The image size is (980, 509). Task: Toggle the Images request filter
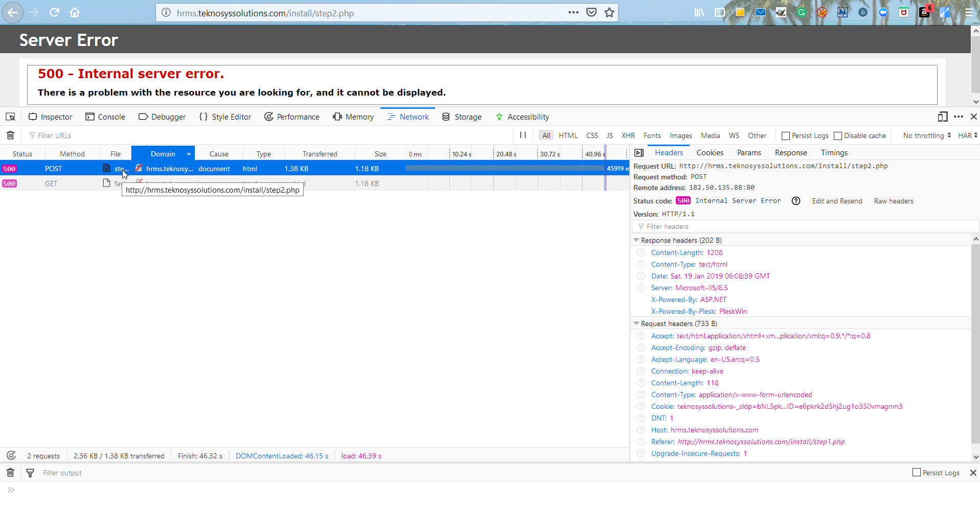[681, 135]
